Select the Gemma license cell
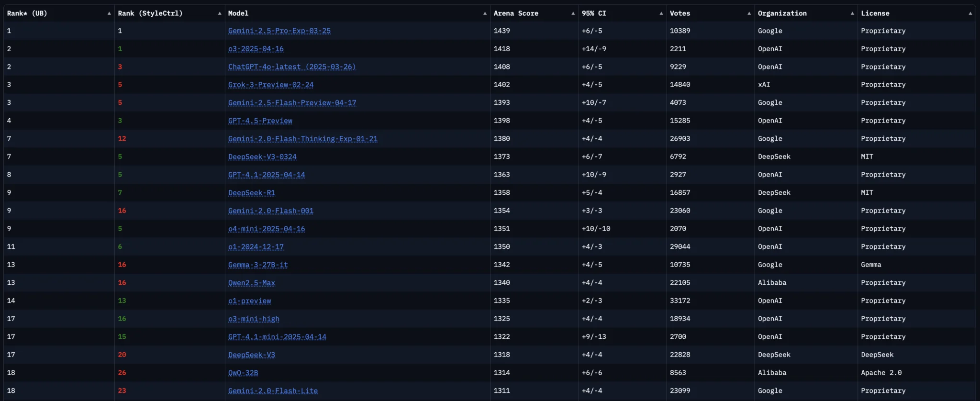This screenshot has width=980, height=401. tap(871, 265)
